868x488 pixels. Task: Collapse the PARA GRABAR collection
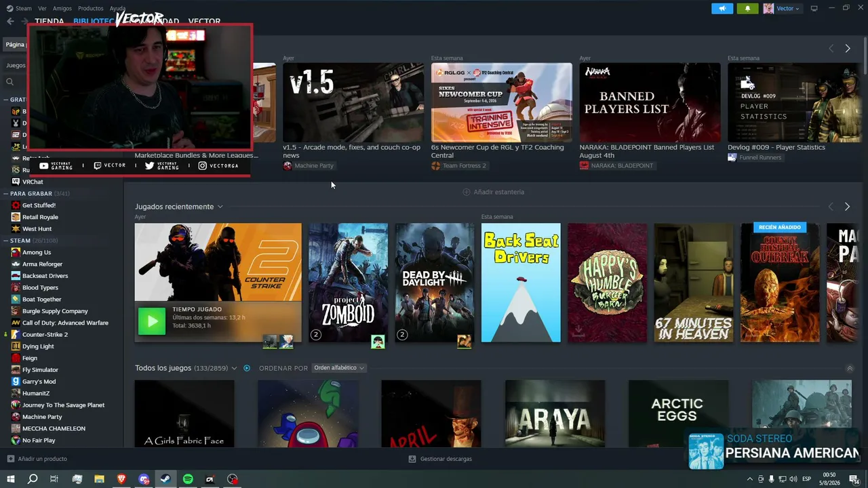point(6,193)
